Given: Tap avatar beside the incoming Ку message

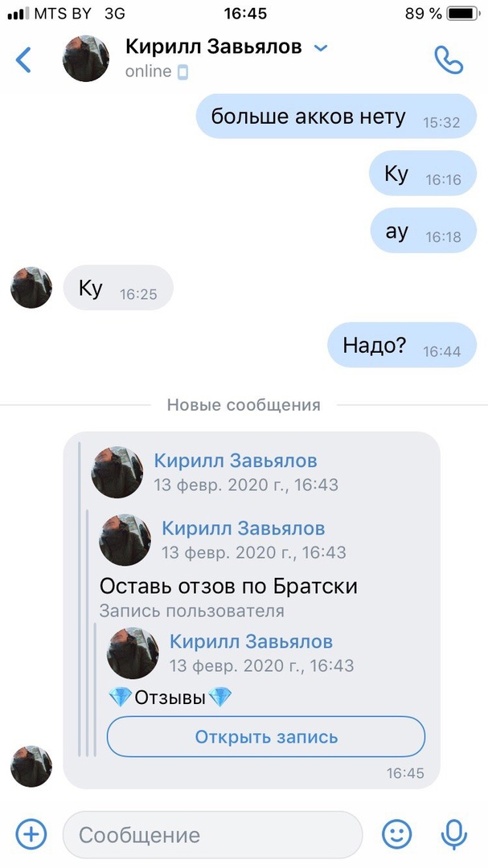Looking at the screenshot, I should click(31, 288).
